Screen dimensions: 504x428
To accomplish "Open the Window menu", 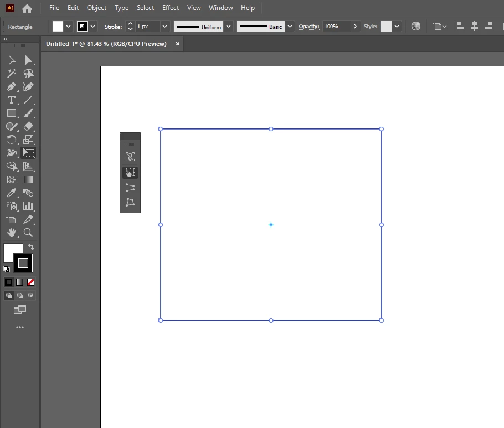I will 221,8.
